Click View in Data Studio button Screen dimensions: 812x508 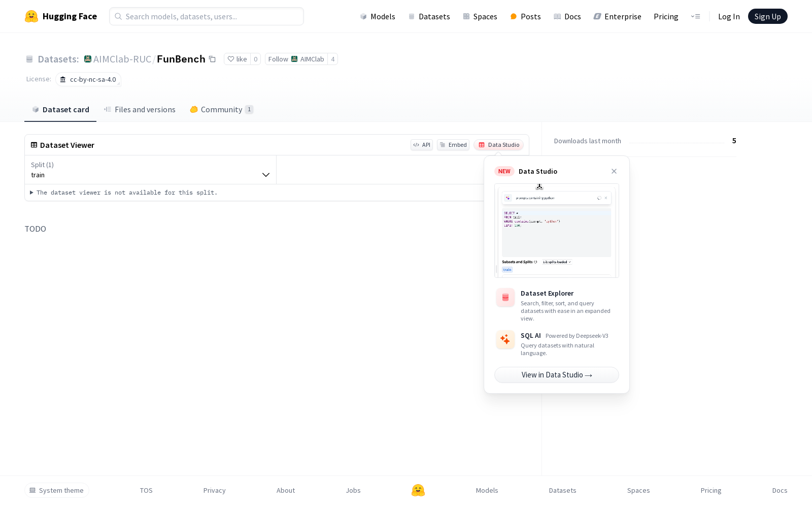coord(557,375)
